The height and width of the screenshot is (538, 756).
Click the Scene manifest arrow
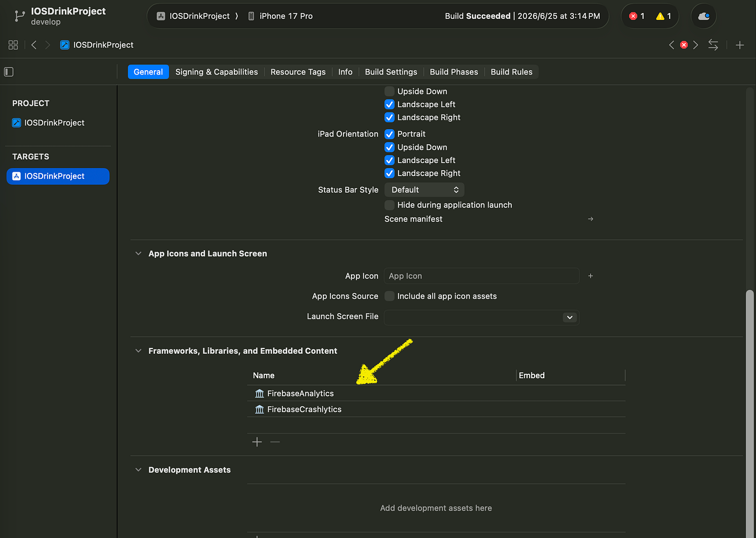coord(591,219)
